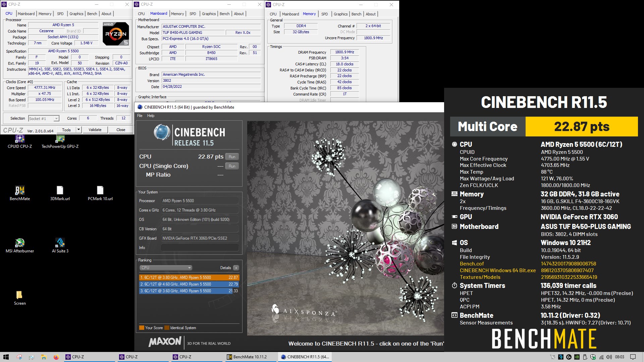Run the CPU (Single Core) test
The height and width of the screenshot is (362, 644).
pyautogui.click(x=232, y=166)
